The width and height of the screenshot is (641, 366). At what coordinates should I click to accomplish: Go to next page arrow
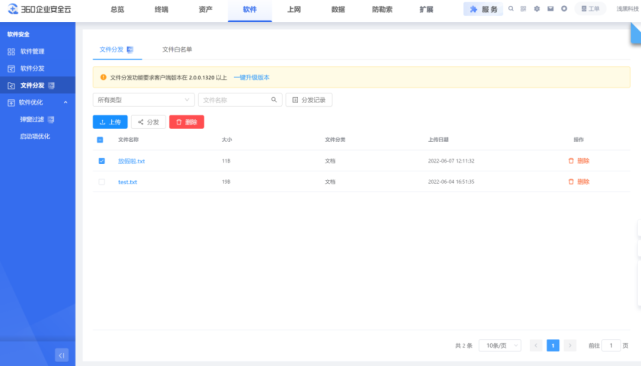[x=570, y=346]
